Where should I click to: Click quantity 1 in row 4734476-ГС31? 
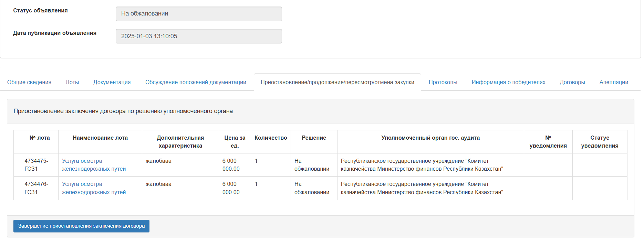tap(256, 184)
